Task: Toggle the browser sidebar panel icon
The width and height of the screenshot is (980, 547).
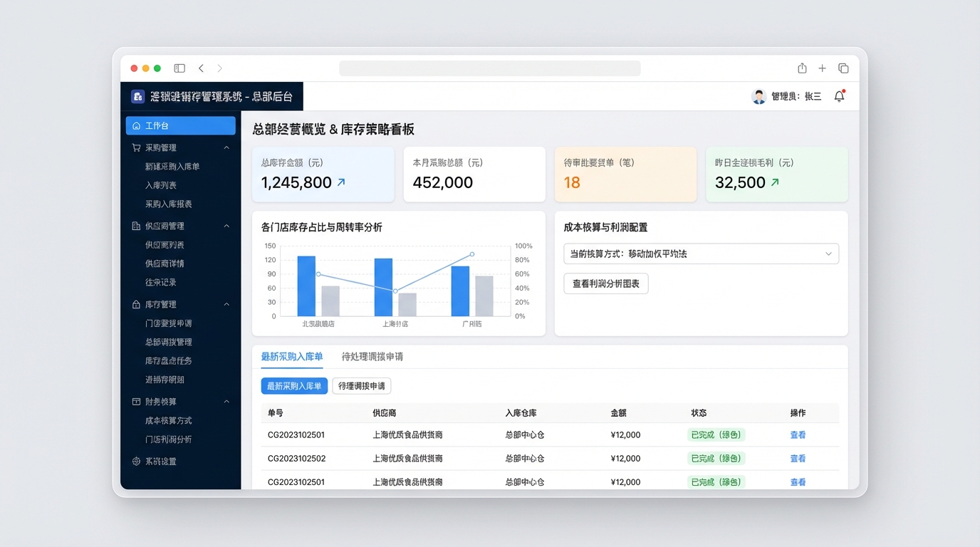Action: click(x=179, y=68)
